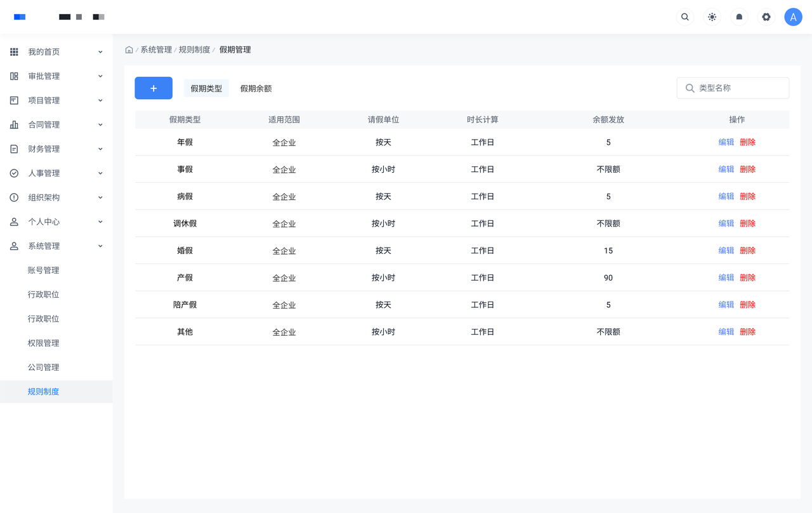Click the home icon in breadcrumb

coord(129,50)
